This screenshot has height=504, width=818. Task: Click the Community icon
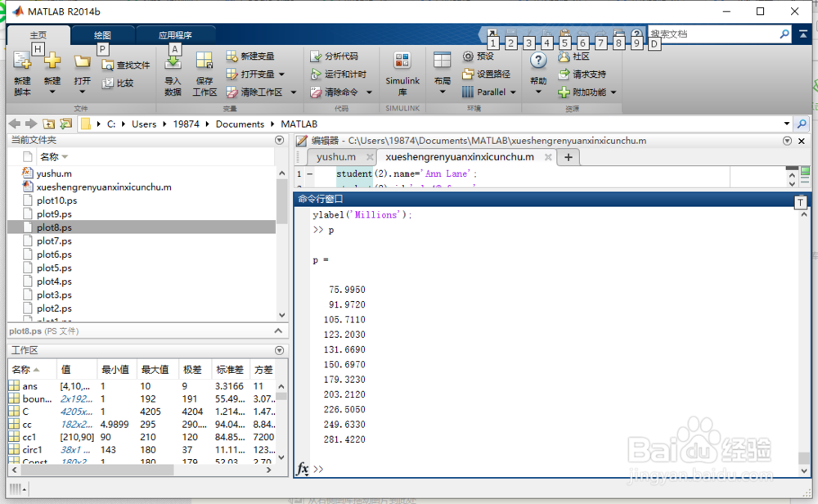coord(564,56)
